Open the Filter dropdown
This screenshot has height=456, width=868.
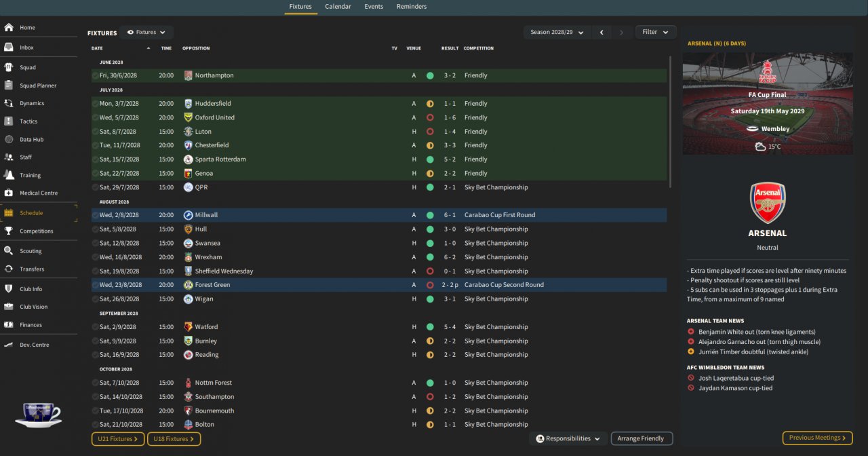click(655, 32)
